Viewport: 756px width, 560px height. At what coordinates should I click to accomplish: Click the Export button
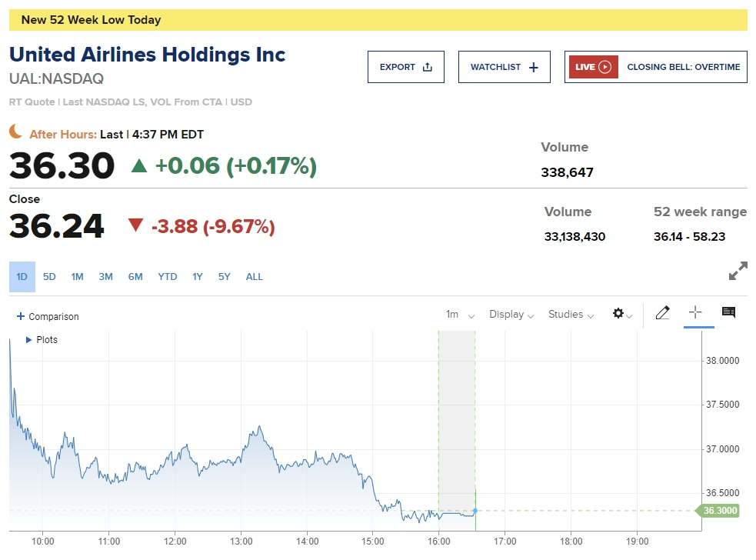tap(405, 67)
